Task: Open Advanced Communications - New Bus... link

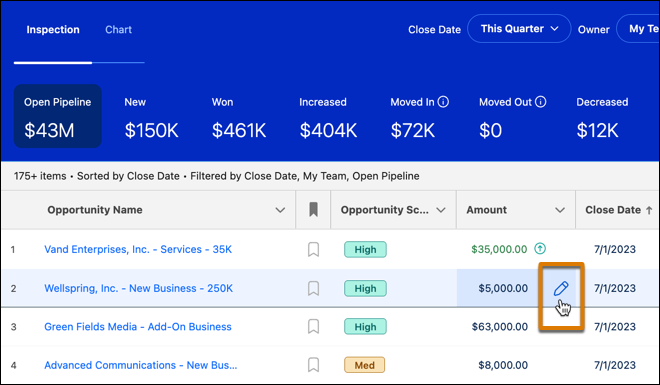Action: 141,365
